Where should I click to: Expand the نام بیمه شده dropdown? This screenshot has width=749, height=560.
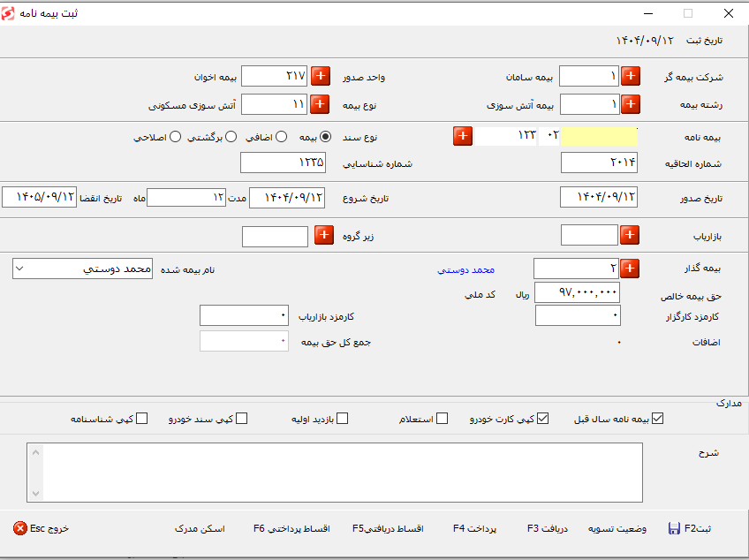click(22, 269)
